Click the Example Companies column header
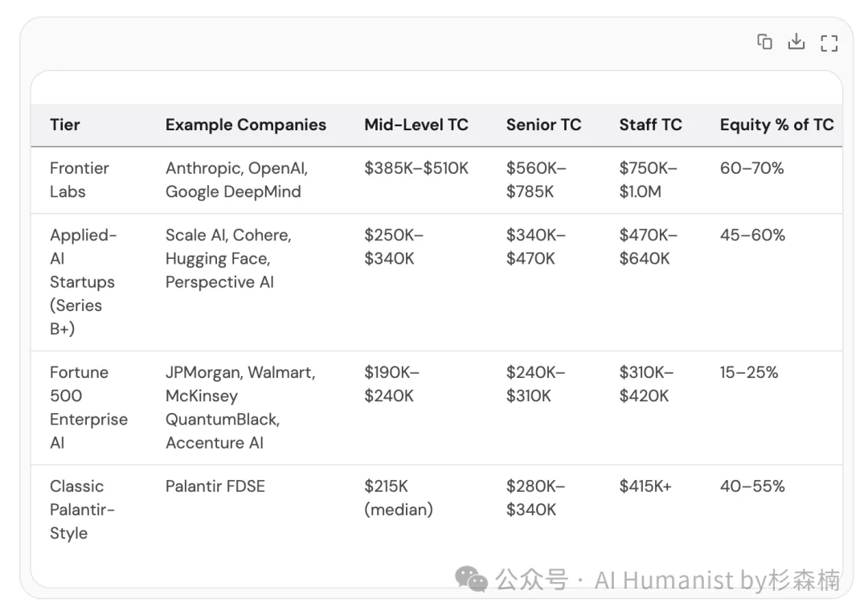The height and width of the screenshot is (615, 868). point(246,125)
